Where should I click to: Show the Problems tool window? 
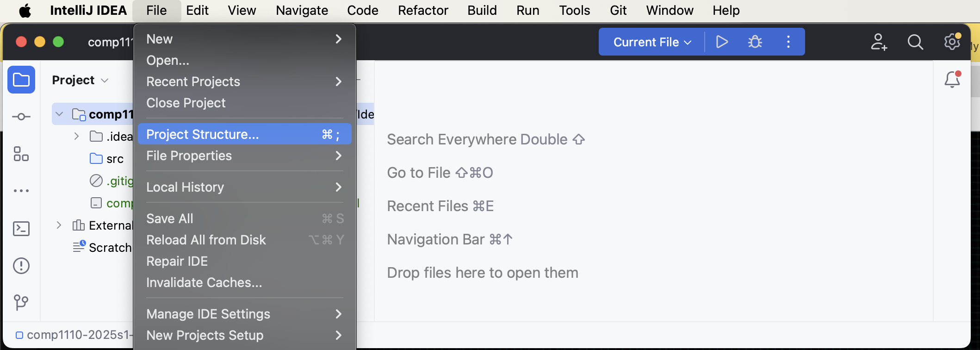[x=21, y=266]
